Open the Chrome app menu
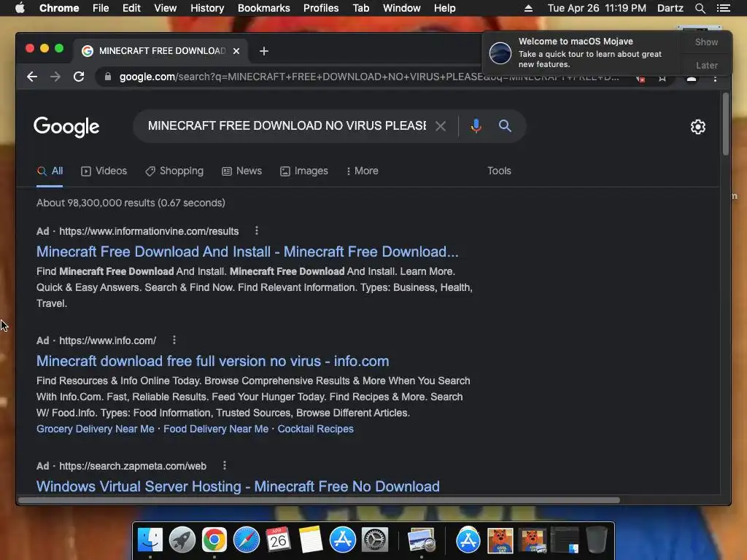Screen dimensions: 747x560 pyautogui.click(x=59, y=8)
